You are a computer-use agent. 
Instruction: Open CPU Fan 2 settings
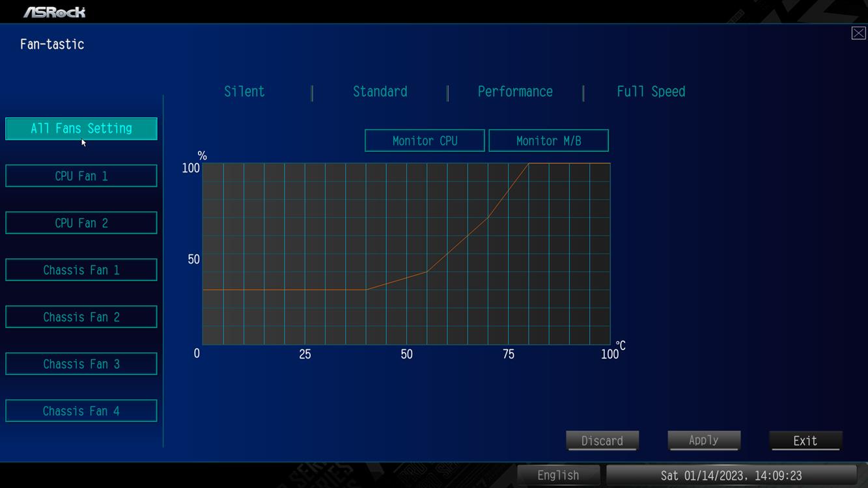tap(81, 223)
